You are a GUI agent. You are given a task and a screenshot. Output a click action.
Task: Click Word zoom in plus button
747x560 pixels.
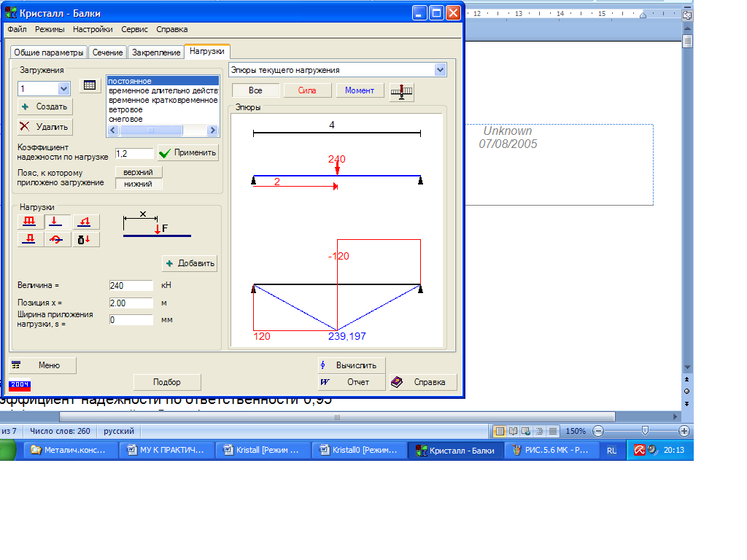684,432
